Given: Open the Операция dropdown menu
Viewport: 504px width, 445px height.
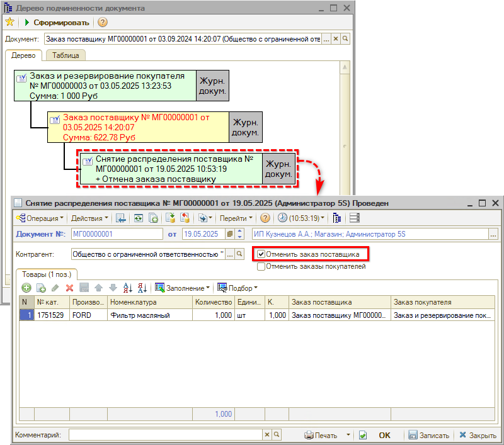Looking at the screenshot, I should click(x=40, y=218).
